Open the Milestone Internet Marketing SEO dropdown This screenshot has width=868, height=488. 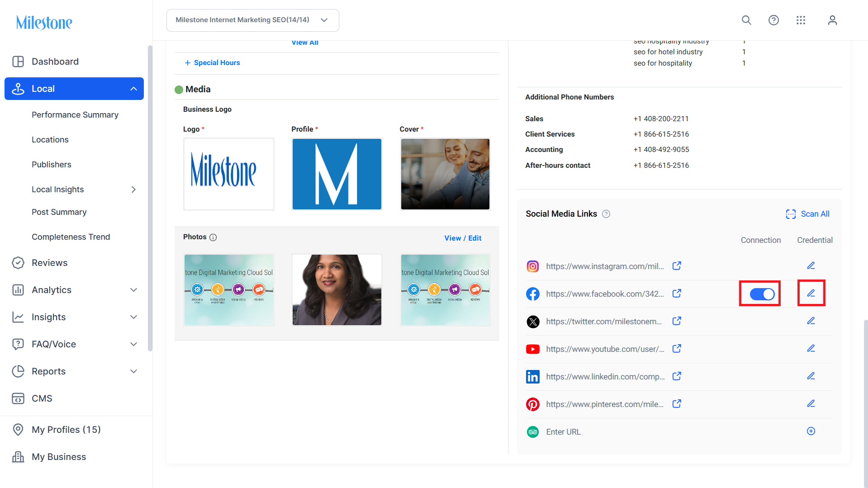coord(253,20)
